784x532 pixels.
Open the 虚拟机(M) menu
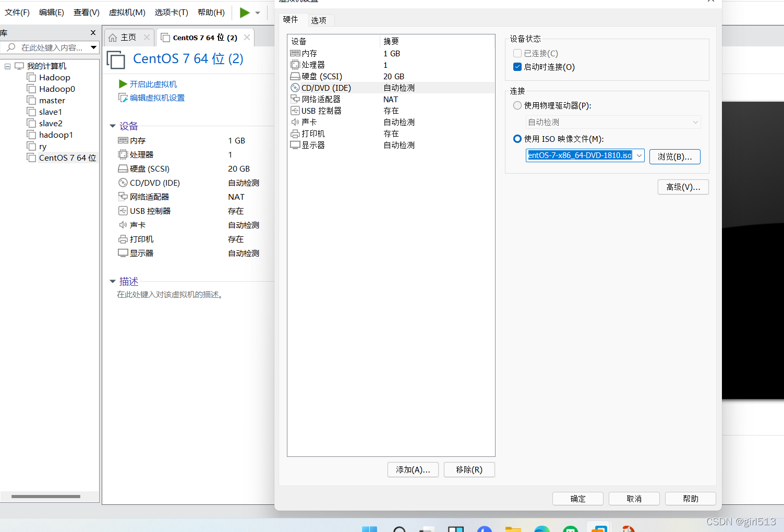click(x=127, y=13)
